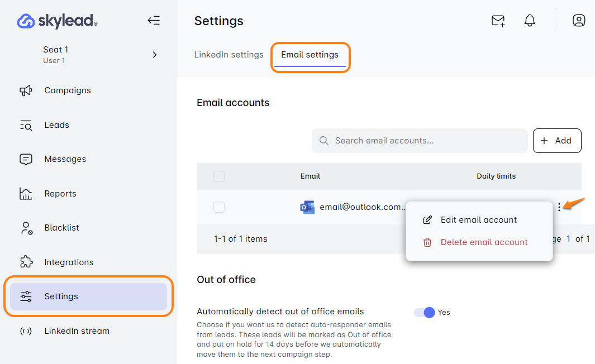Viewport: 595px width, 364px height.
Task: Open Campaigns from the sidebar
Action: pos(67,90)
